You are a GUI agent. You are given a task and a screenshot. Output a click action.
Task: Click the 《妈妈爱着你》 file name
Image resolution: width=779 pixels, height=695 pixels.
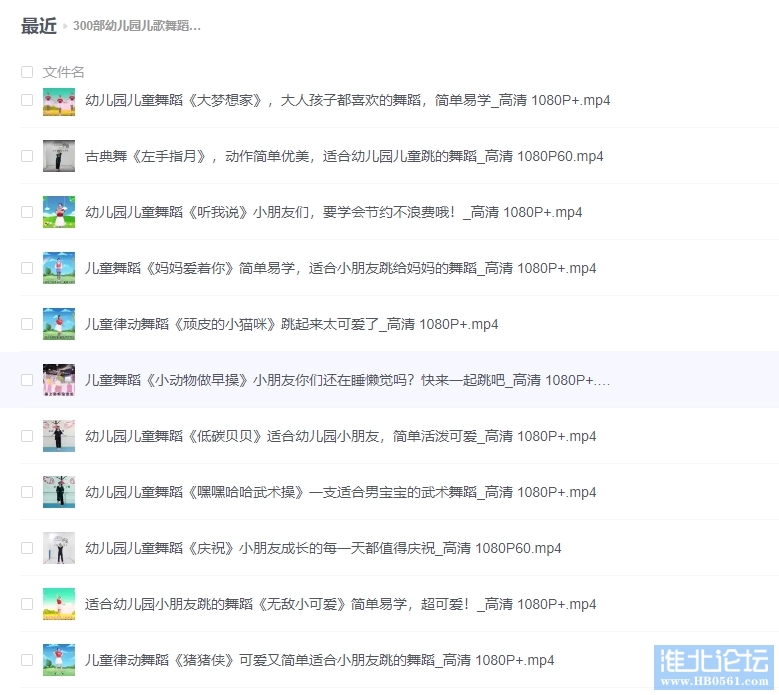point(340,268)
